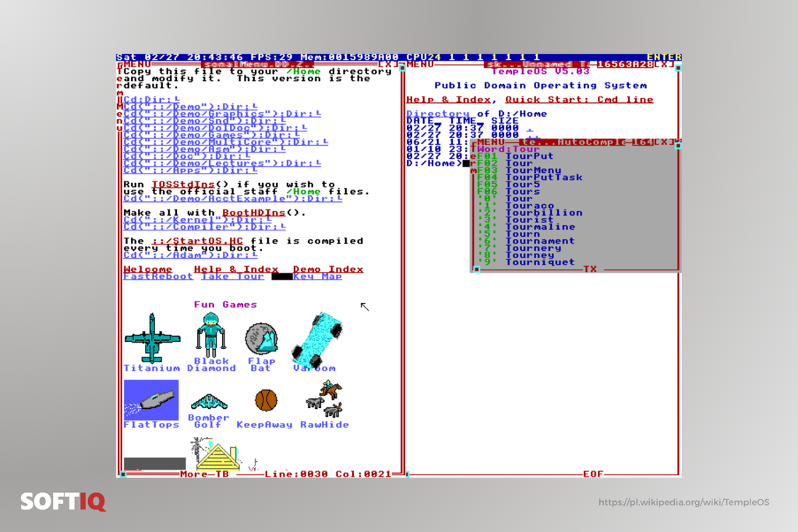This screenshot has height=532, width=798.
Task: Open the Cd("::/Demo/Graphics");Dir; link
Action: click(222, 114)
